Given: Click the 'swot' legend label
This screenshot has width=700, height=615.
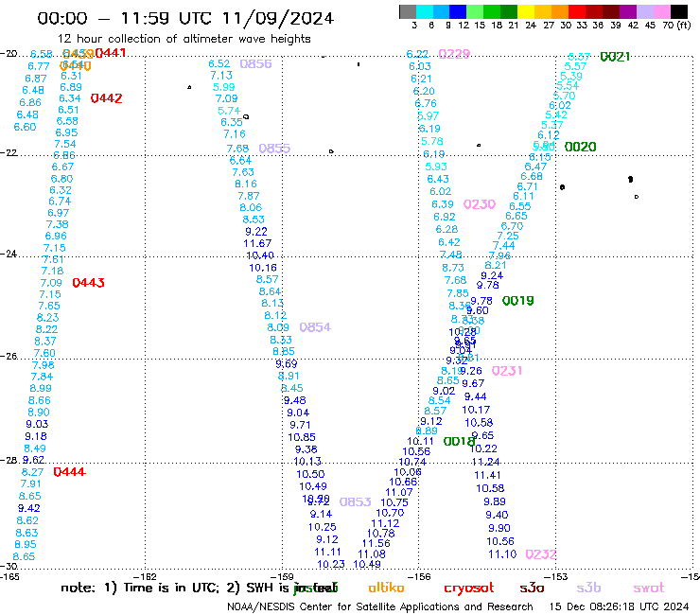Looking at the screenshot, I should coord(649,589).
